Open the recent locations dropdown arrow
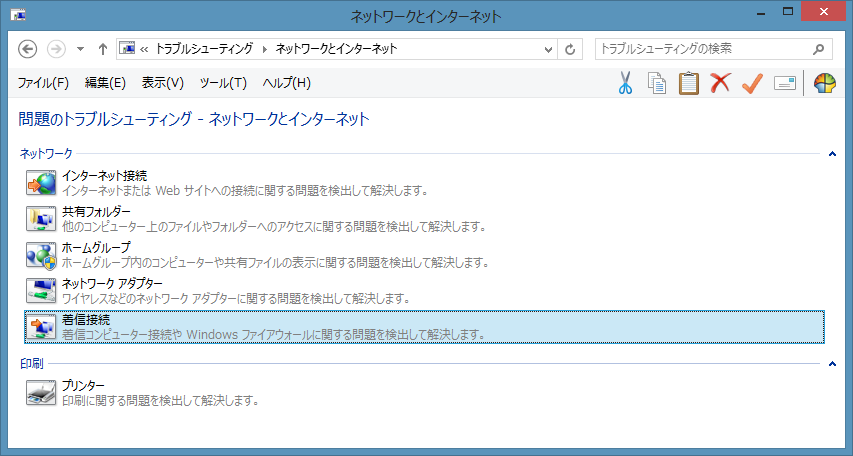Viewport: 853px width, 456px height. point(81,49)
